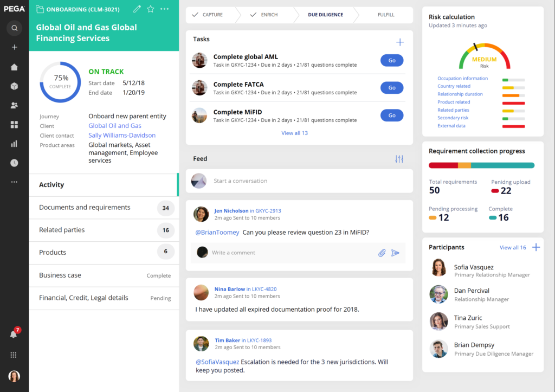Select the Activity tab
The height and width of the screenshot is (392, 555).
[104, 185]
